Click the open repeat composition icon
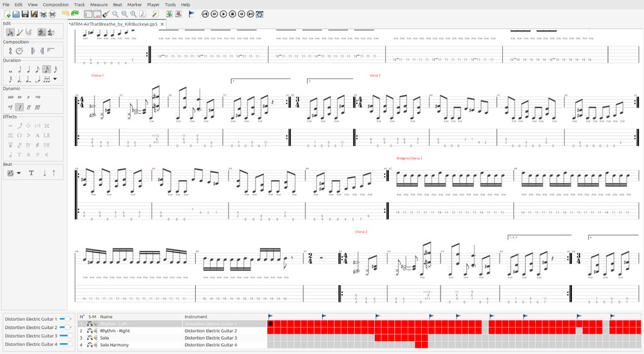Image resolution: width=644 pixels, height=354 pixels. (33, 51)
